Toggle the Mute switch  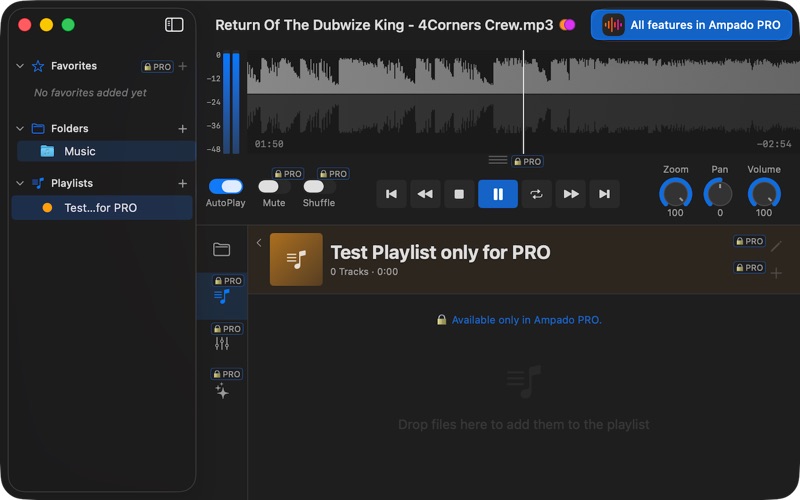click(x=274, y=187)
